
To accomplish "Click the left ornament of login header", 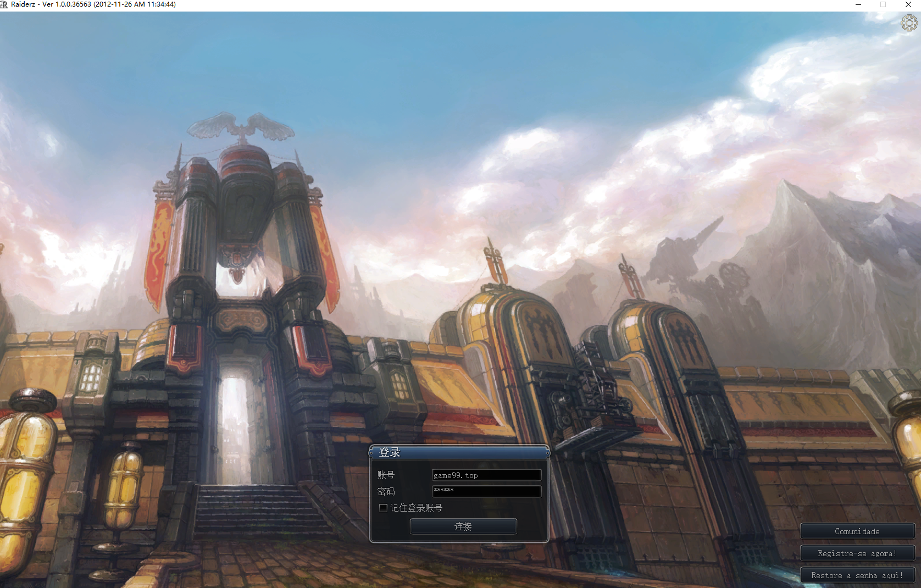I will (371, 453).
